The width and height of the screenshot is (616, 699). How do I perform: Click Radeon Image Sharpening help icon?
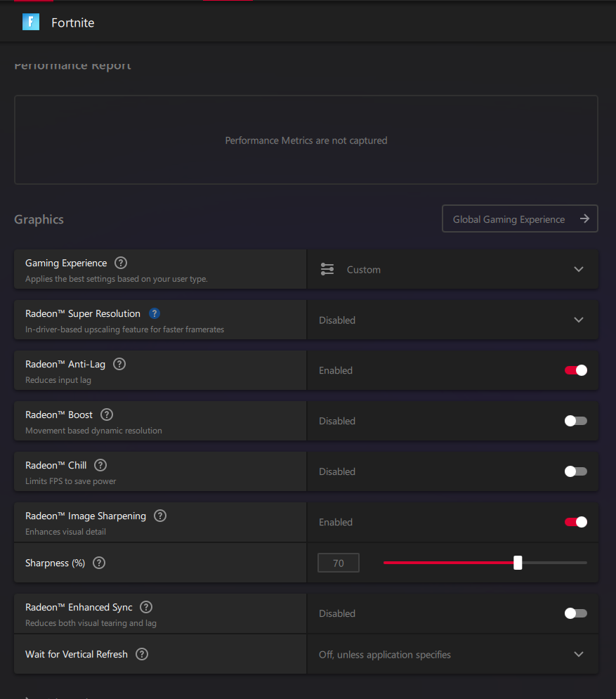click(160, 516)
